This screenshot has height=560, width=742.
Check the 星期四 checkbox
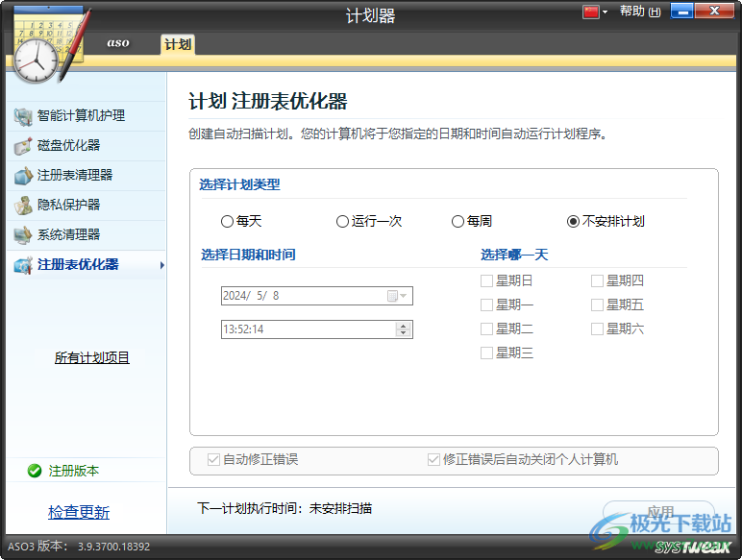coord(597,280)
